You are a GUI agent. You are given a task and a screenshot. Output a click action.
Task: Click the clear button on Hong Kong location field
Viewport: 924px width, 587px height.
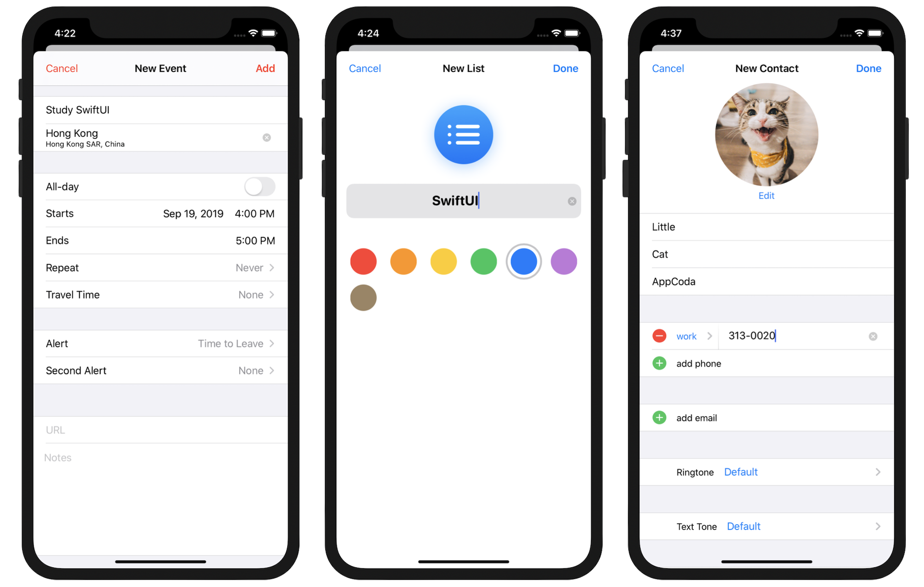point(267,137)
